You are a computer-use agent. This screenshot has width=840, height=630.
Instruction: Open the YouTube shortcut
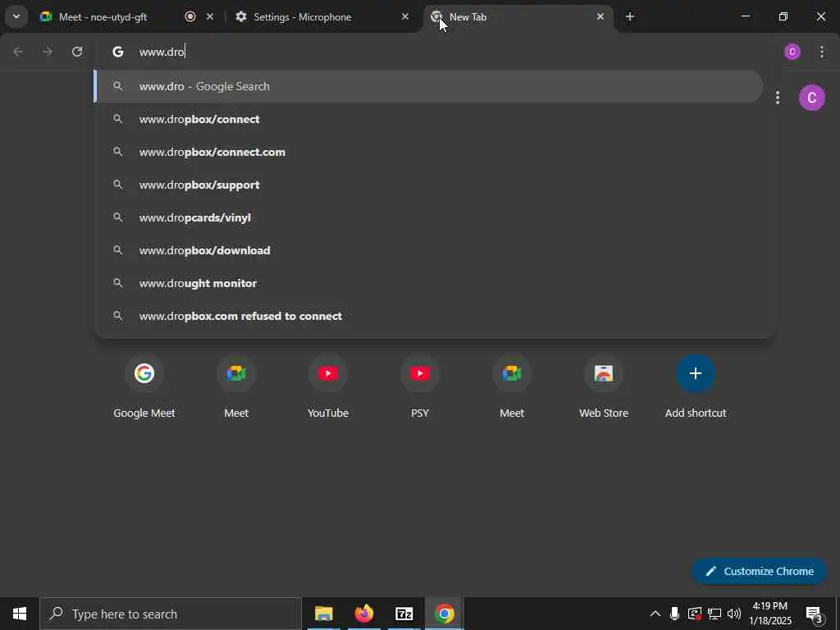point(328,387)
